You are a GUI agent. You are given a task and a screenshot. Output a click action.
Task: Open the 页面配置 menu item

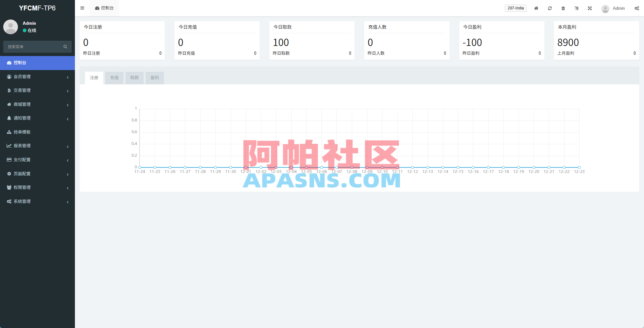pos(37,174)
